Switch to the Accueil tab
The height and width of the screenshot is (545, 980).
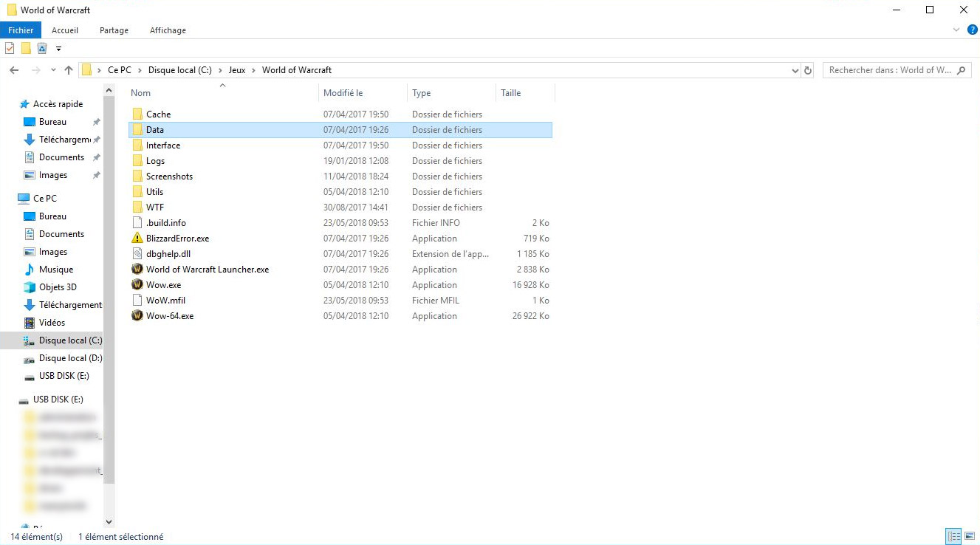[65, 30]
